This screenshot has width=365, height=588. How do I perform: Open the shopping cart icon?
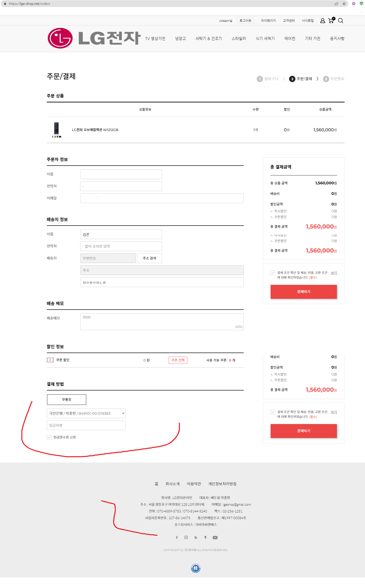tap(331, 20)
